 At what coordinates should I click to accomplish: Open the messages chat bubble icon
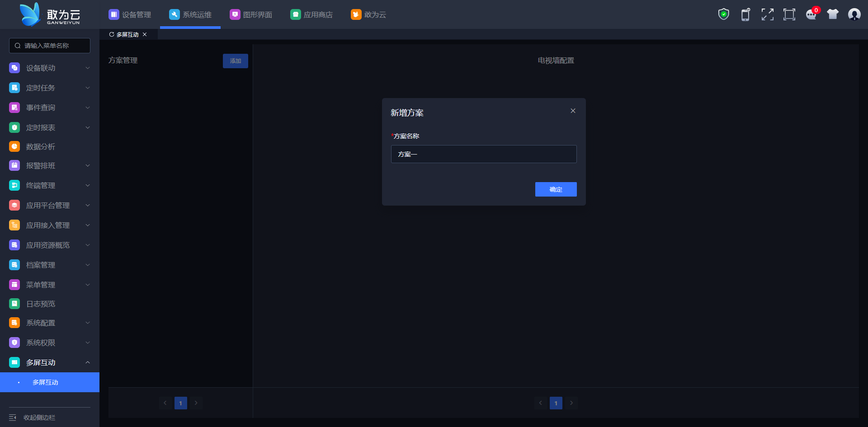(811, 15)
